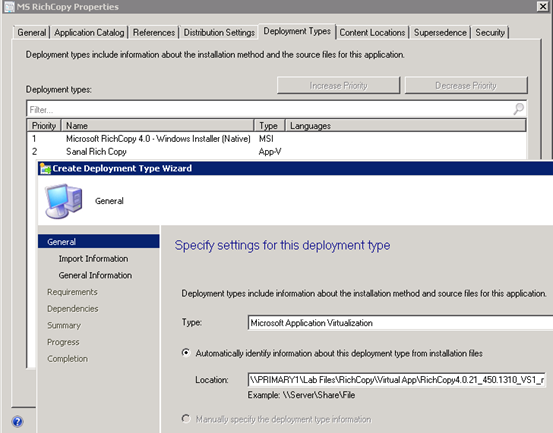Open the Application Catalog tab
This screenshot has height=433, width=553.
89,32
